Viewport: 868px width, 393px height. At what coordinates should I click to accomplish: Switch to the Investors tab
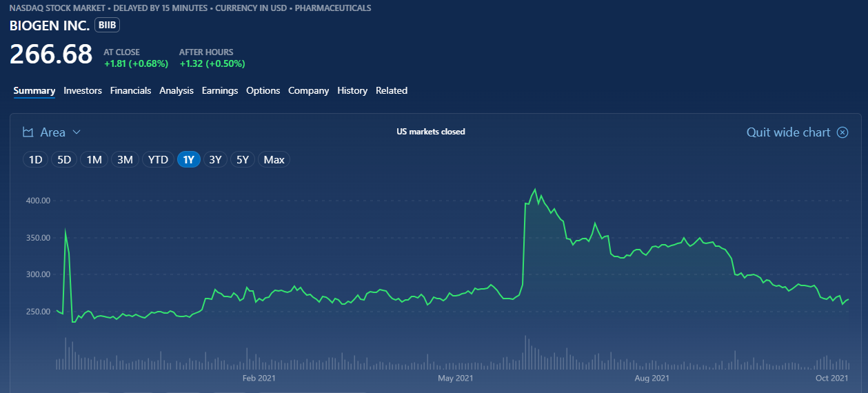(x=83, y=90)
